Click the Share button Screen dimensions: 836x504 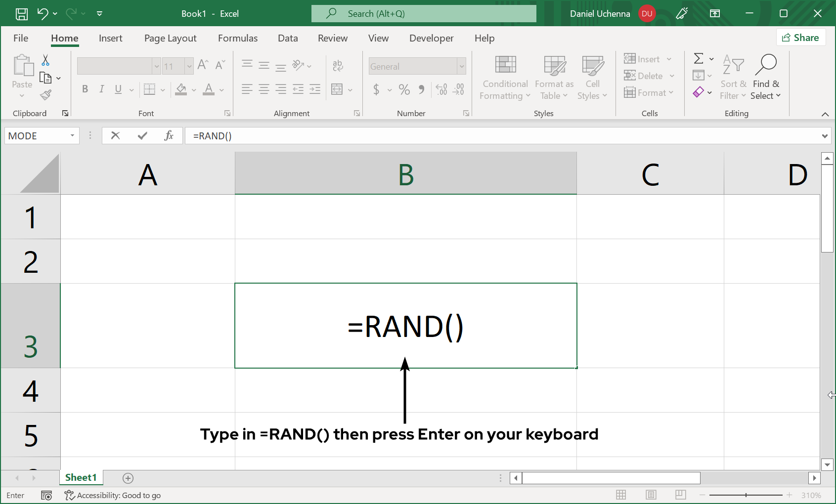click(801, 37)
